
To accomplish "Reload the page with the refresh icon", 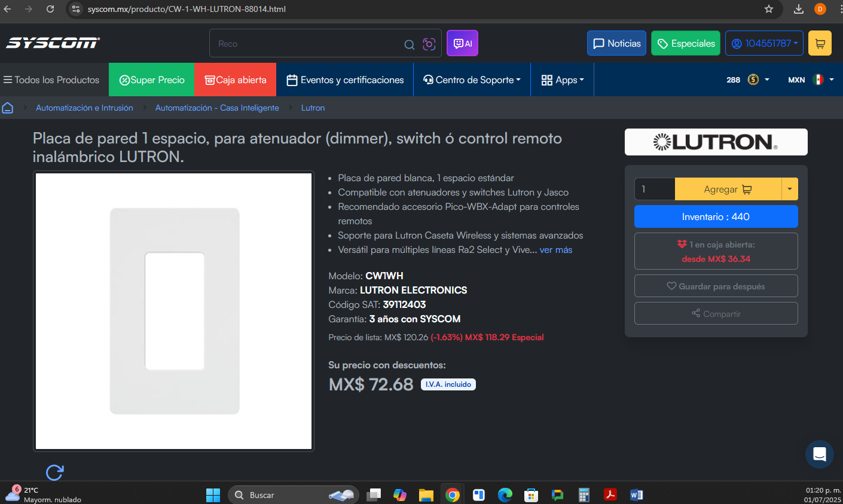I will (50, 9).
